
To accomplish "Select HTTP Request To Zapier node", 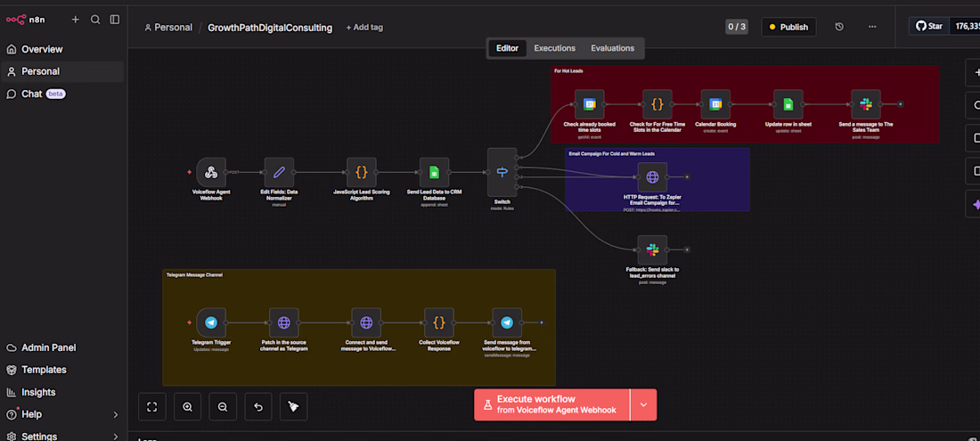I will pyautogui.click(x=652, y=177).
